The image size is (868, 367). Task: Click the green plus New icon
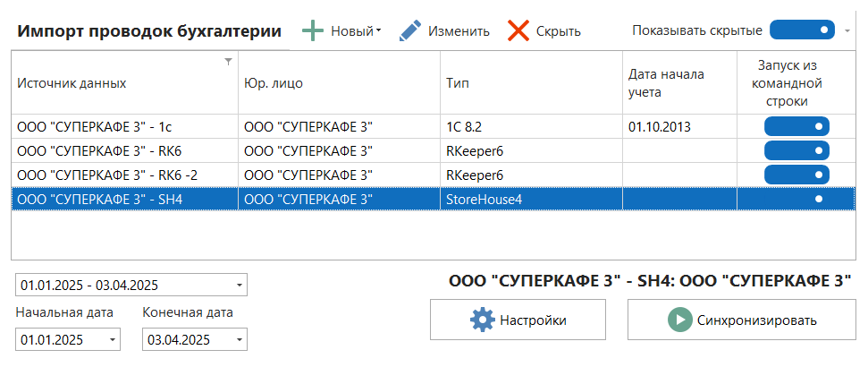(313, 31)
